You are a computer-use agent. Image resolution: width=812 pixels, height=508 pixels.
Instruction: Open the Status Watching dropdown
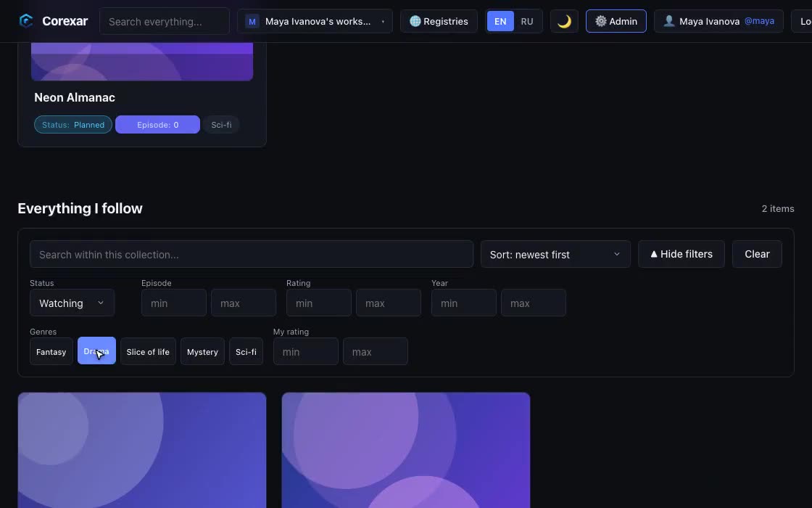pos(72,303)
